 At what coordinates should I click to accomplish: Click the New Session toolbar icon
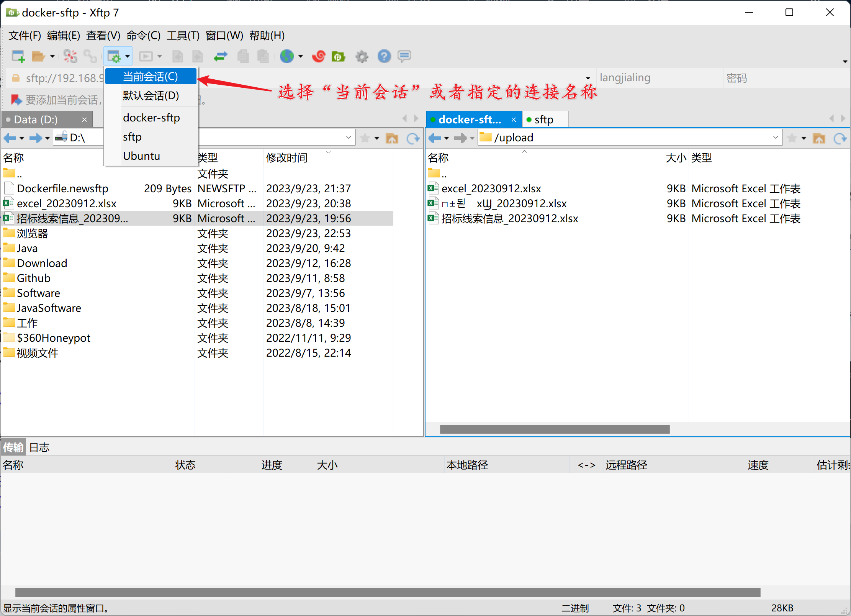(x=18, y=57)
